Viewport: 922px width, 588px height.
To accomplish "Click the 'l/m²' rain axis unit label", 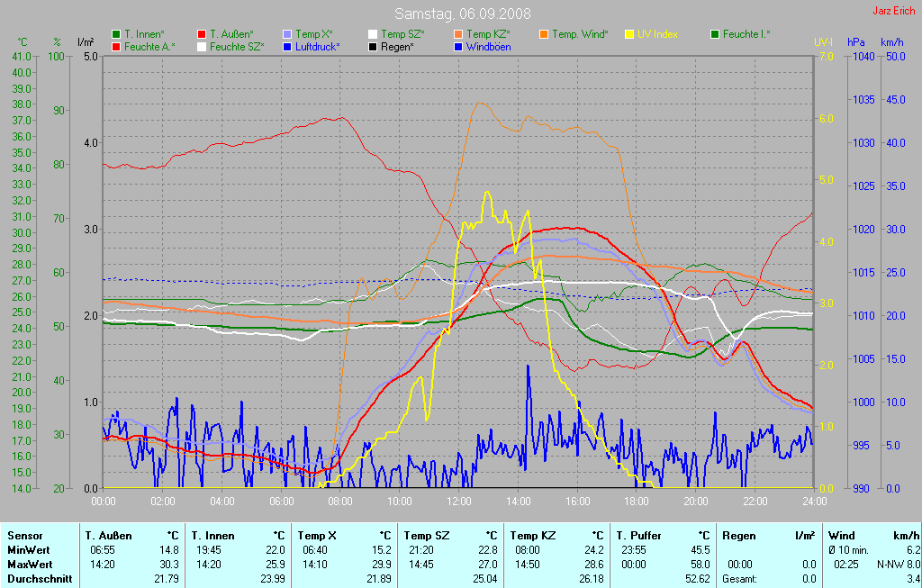I will (86, 42).
